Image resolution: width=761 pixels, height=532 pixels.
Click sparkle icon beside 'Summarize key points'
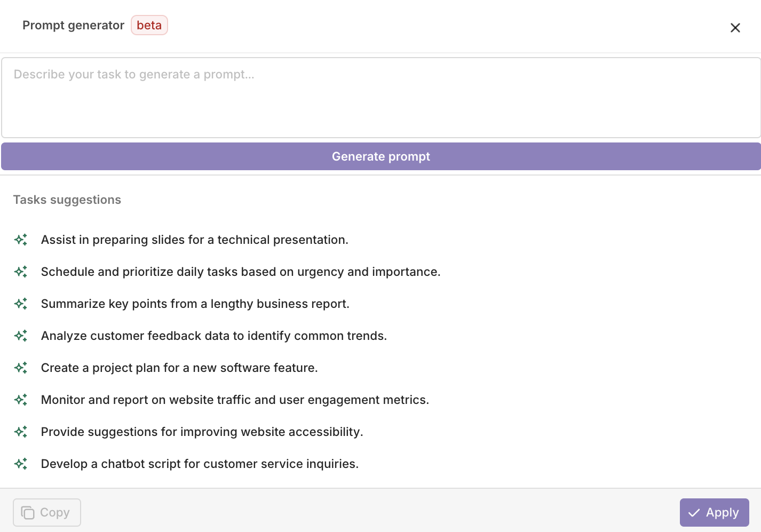(21, 304)
